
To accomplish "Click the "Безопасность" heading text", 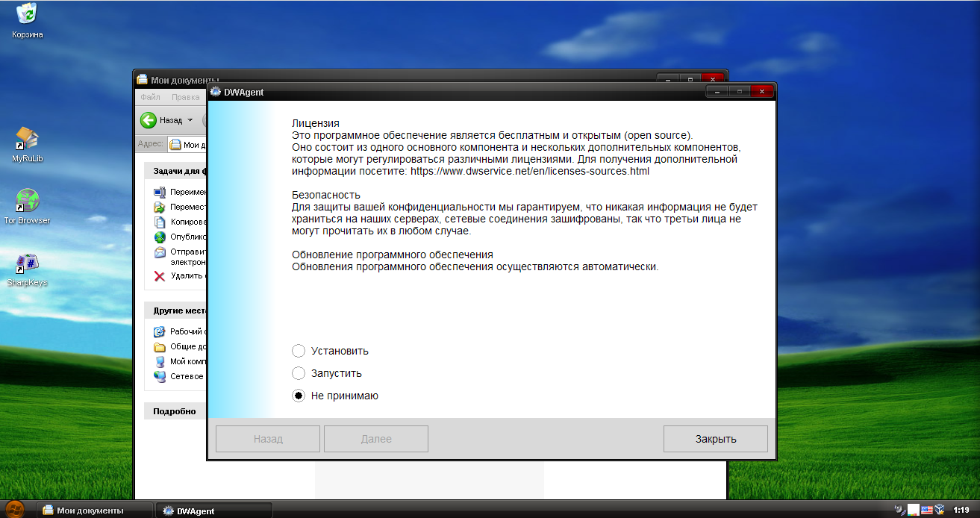I will coord(326,195).
